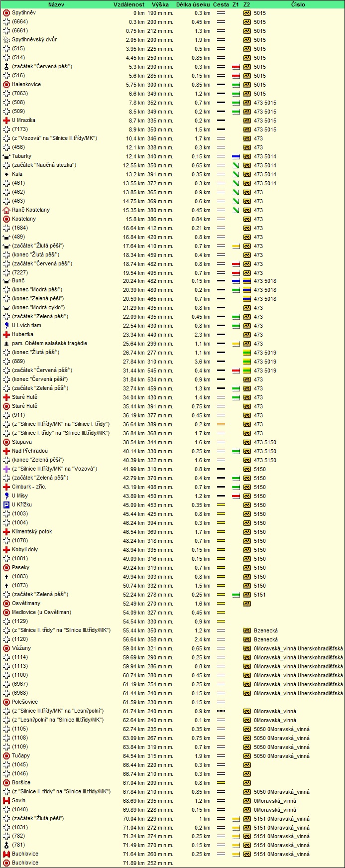Click the Bzenecká route label in the (1120) row
Screen dimensions: 345x868
pos(266,639)
